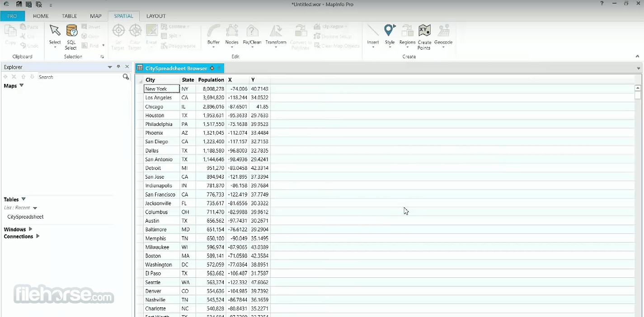This screenshot has height=317, width=644.
Task: Open the Nodes tool
Action: click(x=232, y=35)
